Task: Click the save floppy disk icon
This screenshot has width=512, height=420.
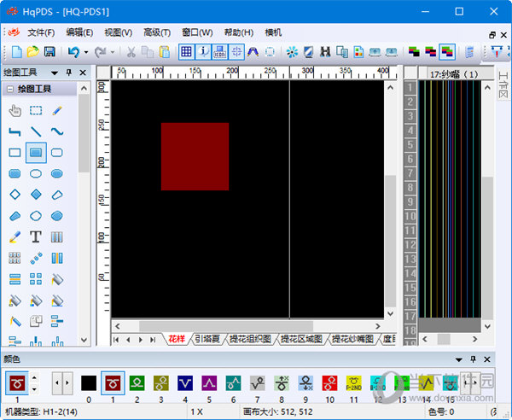Action: click(49, 52)
